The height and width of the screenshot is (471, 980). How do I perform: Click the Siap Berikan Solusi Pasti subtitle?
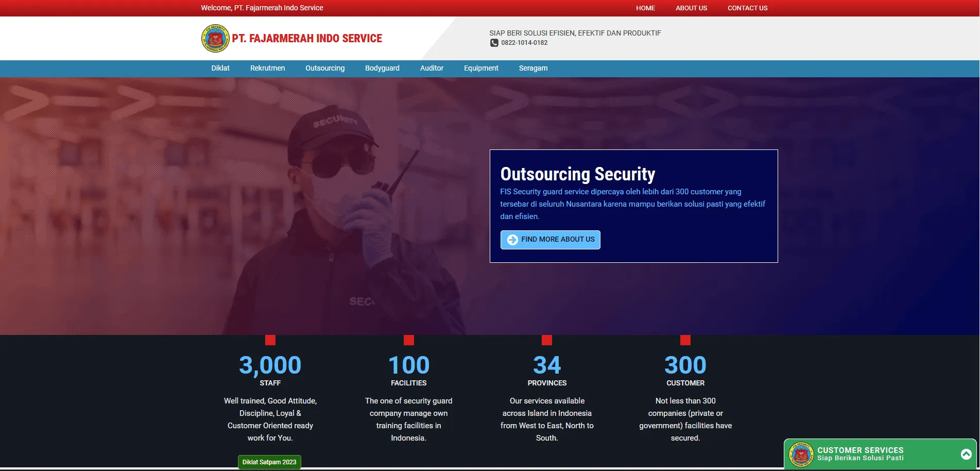pyautogui.click(x=860, y=458)
